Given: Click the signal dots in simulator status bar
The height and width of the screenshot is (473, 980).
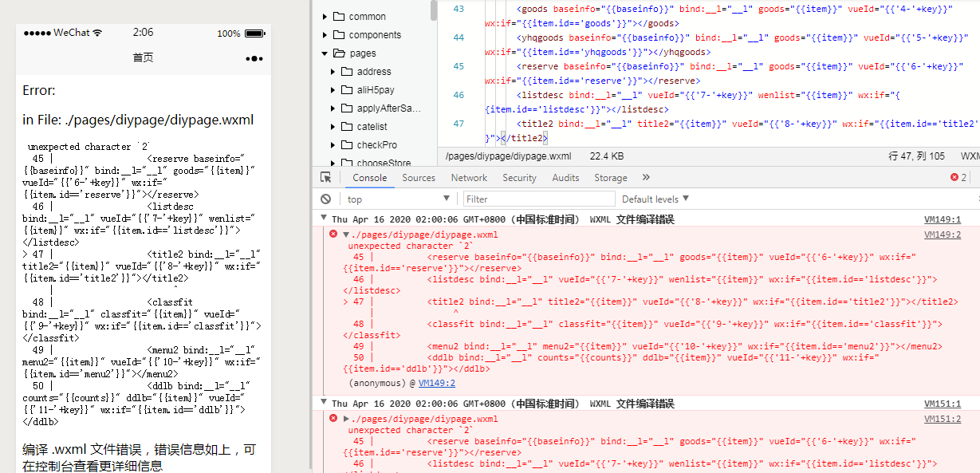Looking at the screenshot, I should (37, 33).
